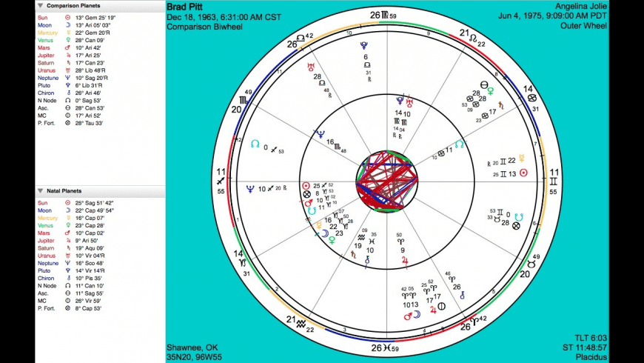Image resolution: width=644 pixels, height=363 pixels.
Task: Click Sagittarius cusp glyph at 11°55
Action: click(x=221, y=181)
